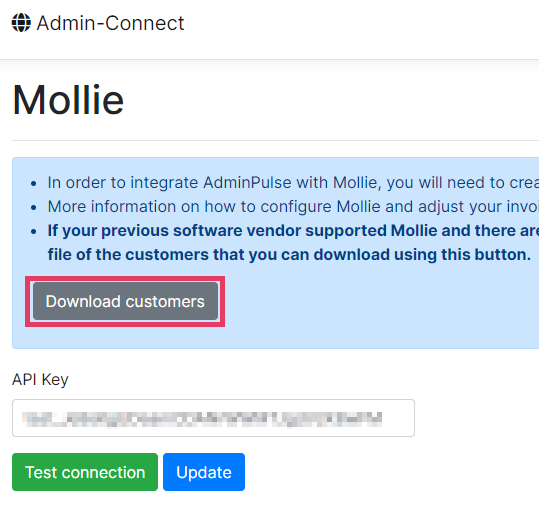Click the API Key field label
The height and width of the screenshot is (520, 539).
40,380
